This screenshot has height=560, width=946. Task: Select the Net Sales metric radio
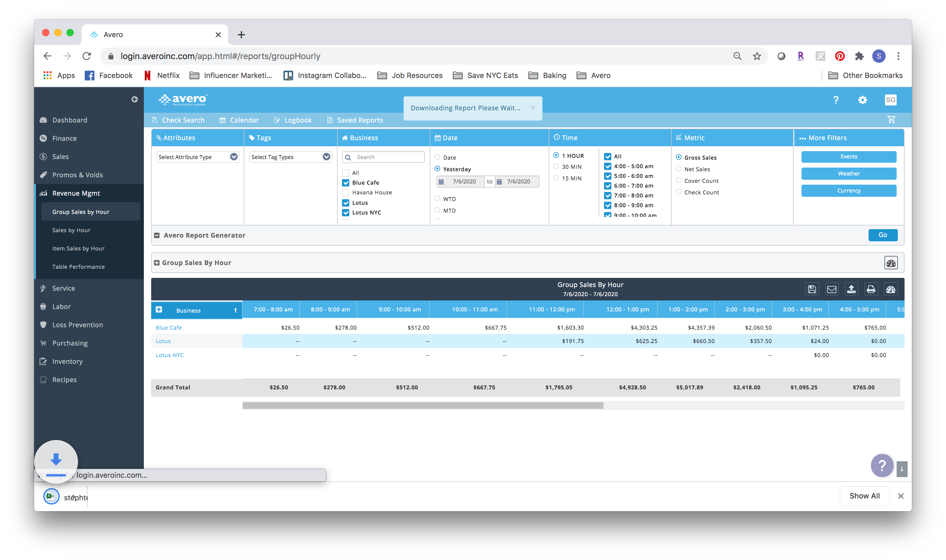(x=678, y=169)
